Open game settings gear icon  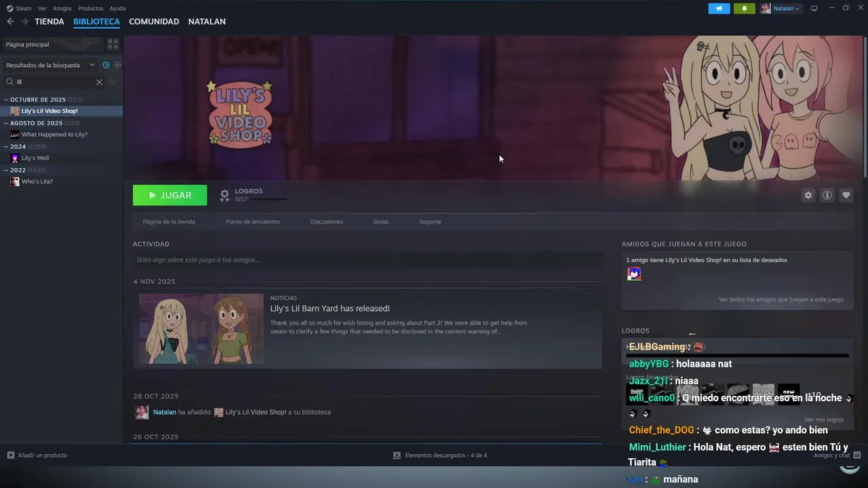coord(808,195)
